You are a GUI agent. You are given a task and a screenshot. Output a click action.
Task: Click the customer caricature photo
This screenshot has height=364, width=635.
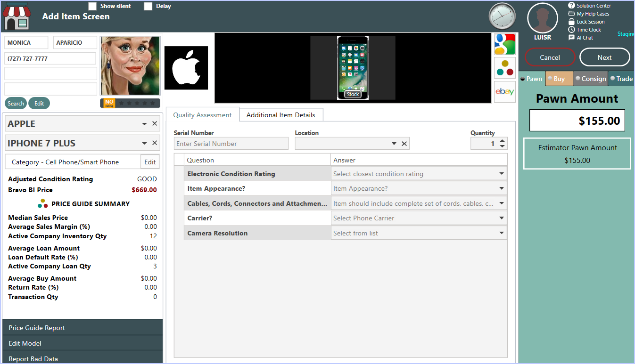click(130, 66)
